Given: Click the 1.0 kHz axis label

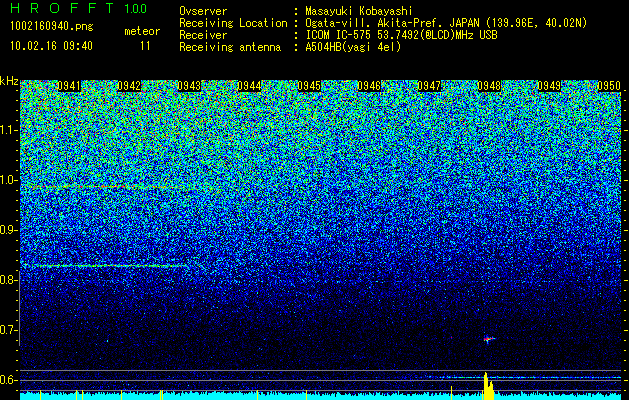Looking at the screenshot, I should 8,180.
